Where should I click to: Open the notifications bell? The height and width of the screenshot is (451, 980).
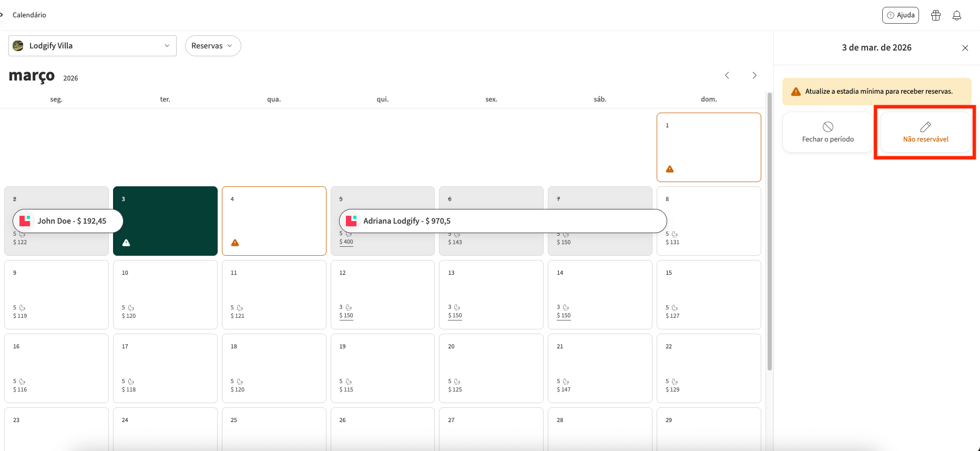tap(956, 15)
